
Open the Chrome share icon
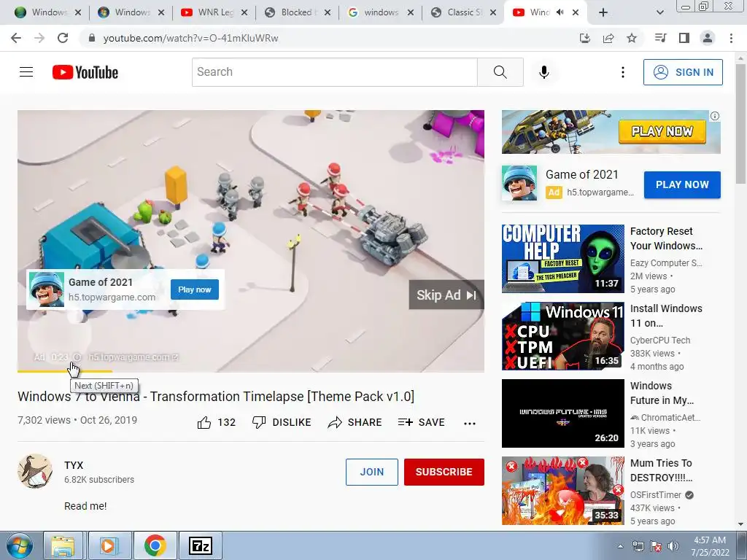coord(608,38)
